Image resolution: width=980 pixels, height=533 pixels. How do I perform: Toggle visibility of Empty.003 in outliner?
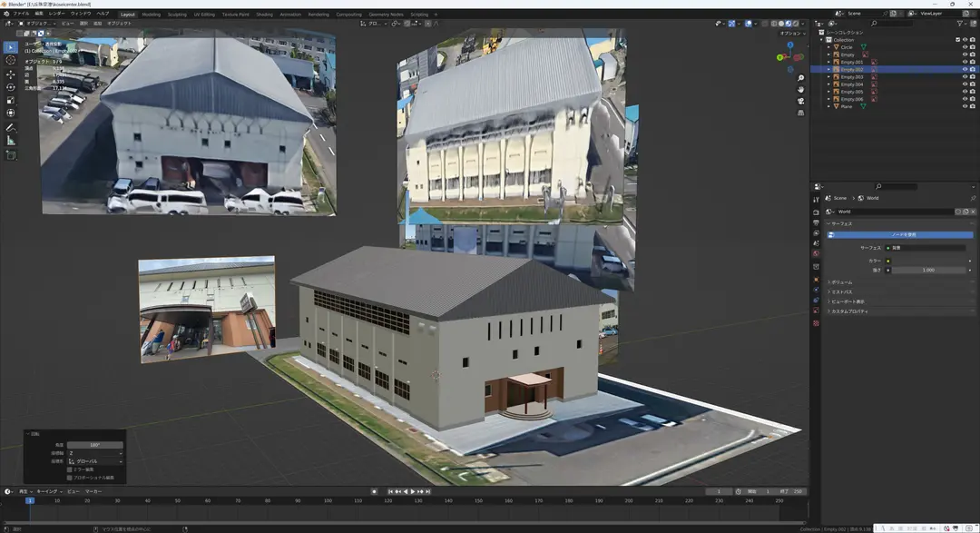point(965,77)
